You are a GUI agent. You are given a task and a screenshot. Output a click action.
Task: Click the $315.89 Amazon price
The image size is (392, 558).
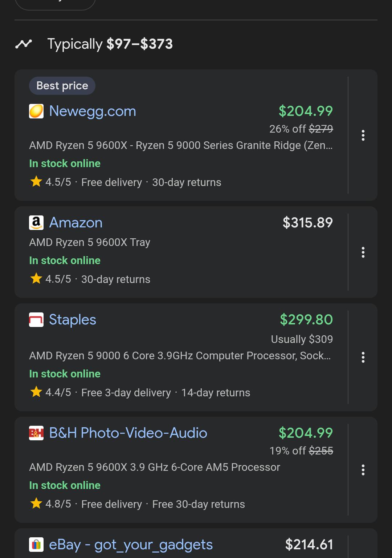click(x=308, y=223)
